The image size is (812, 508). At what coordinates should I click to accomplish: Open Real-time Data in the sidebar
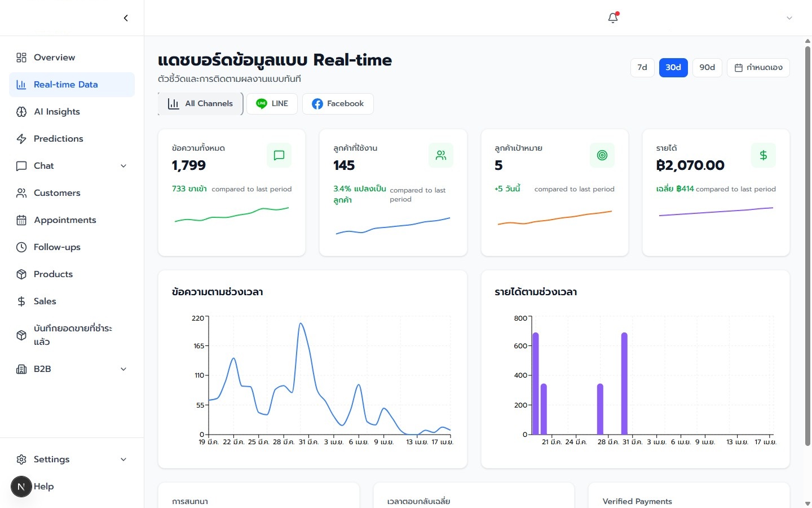click(72, 85)
